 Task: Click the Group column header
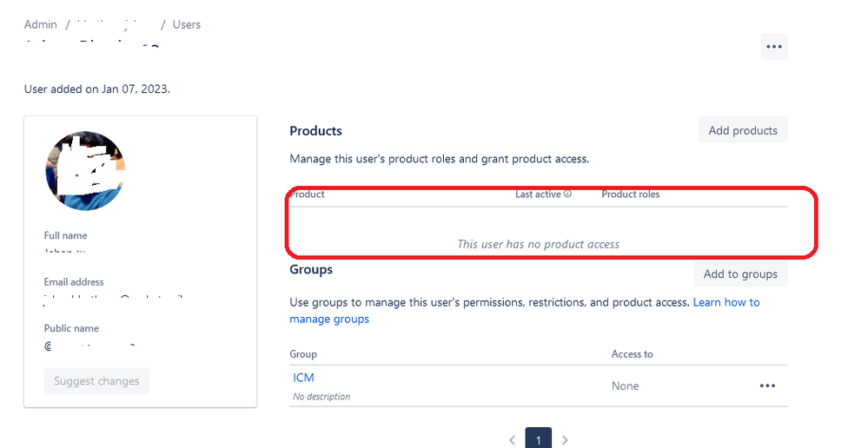(x=303, y=354)
